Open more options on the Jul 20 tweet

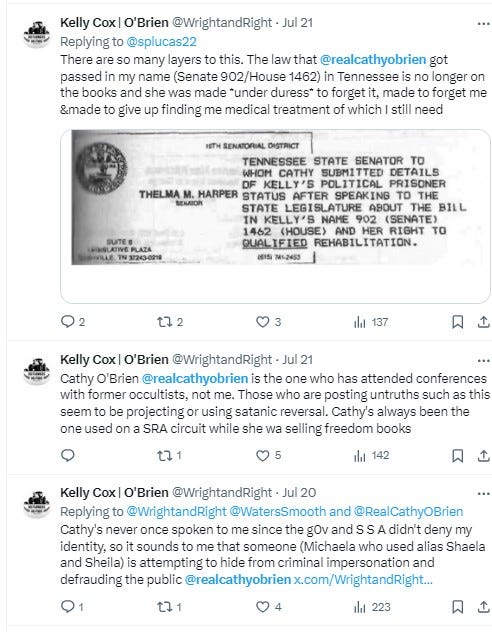pos(483,494)
